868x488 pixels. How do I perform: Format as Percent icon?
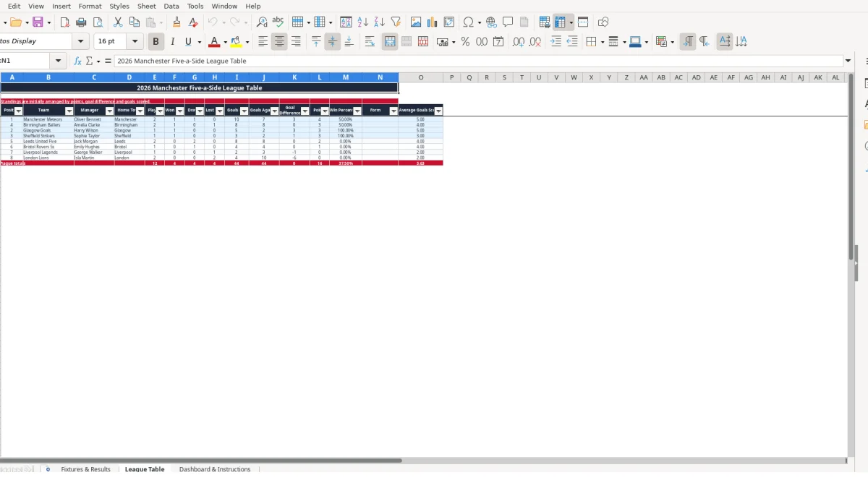465,42
